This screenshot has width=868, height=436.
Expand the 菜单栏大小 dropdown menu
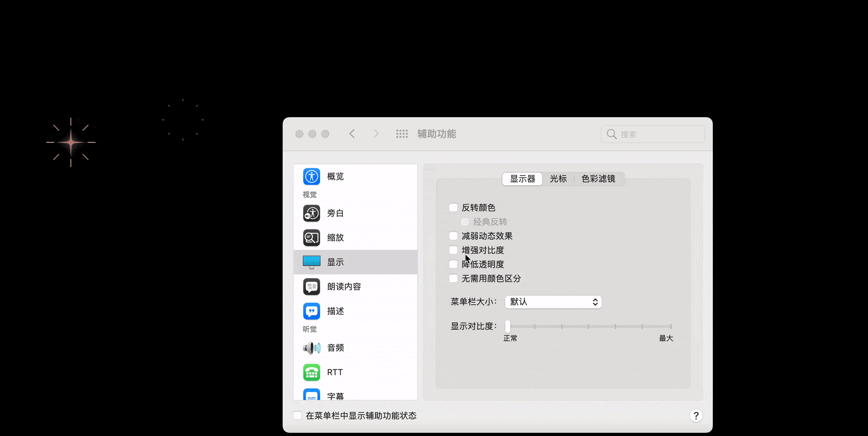point(553,302)
